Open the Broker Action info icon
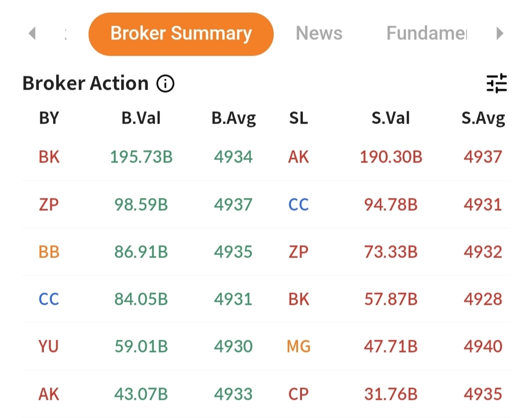 pyautogui.click(x=165, y=83)
